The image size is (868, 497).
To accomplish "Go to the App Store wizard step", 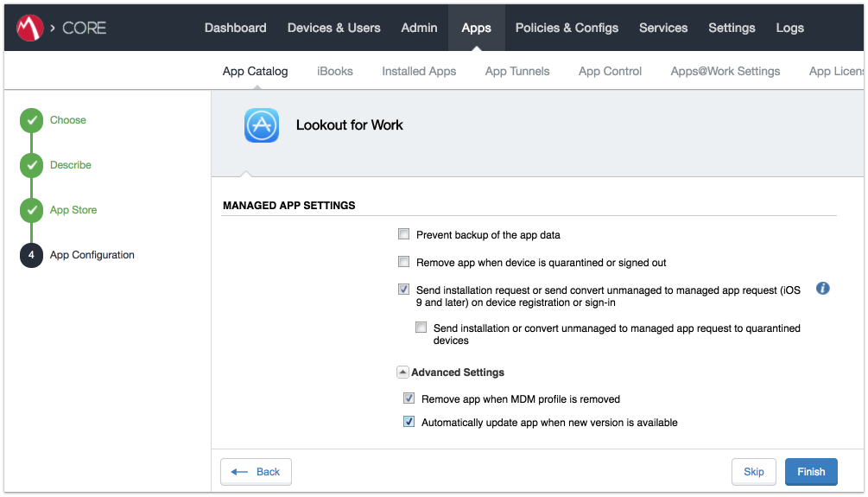I will (73, 210).
